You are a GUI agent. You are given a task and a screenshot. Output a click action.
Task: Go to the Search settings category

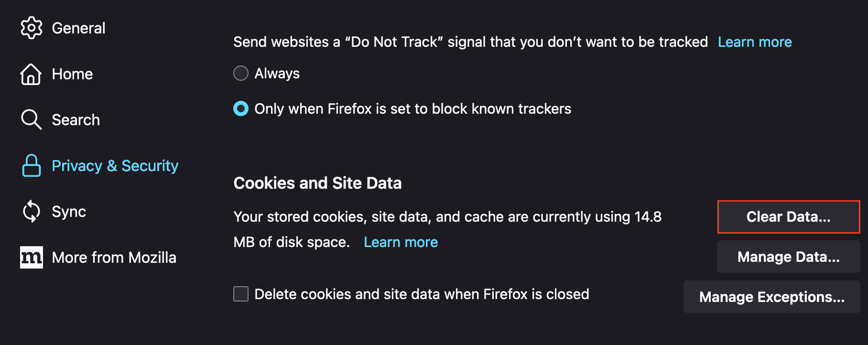click(x=76, y=120)
